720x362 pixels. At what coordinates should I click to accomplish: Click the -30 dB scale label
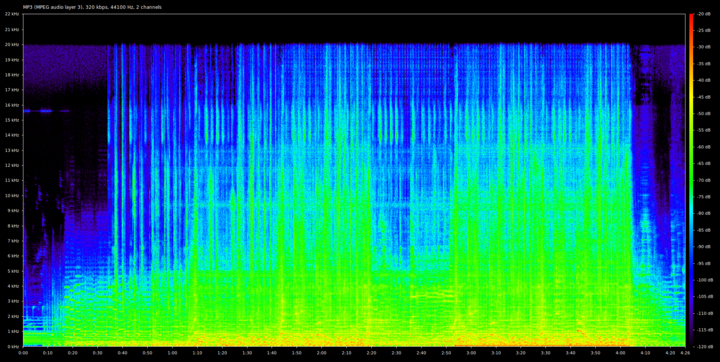pos(704,47)
